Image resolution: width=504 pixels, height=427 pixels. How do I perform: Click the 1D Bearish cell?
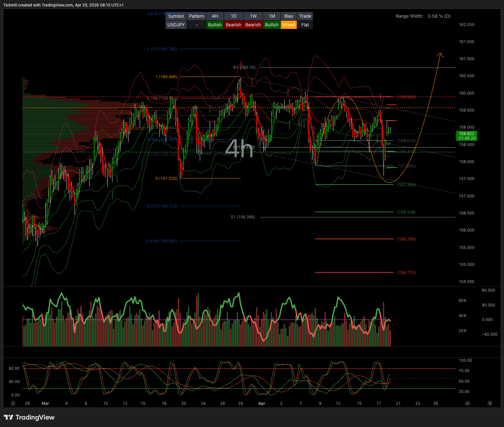233,25
